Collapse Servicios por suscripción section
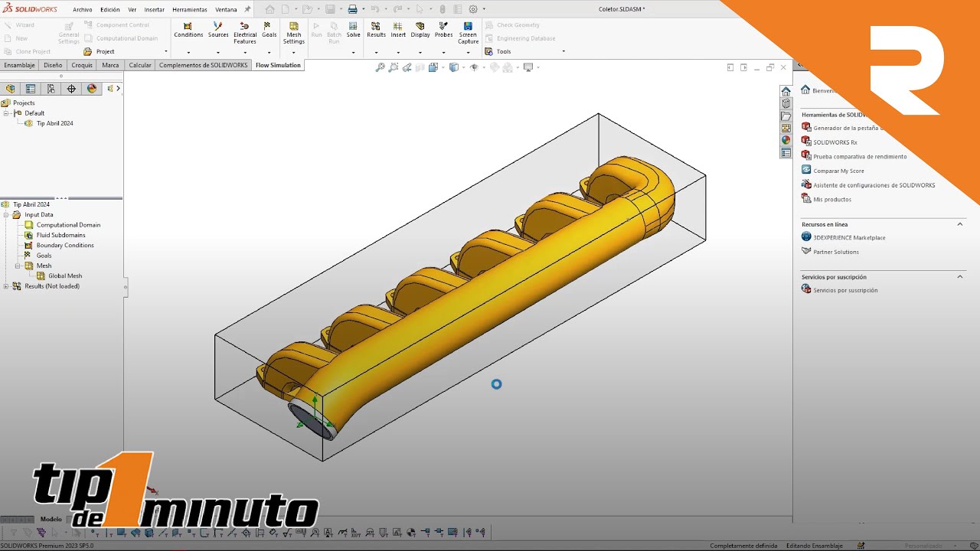980x551 pixels. point(959,276)
